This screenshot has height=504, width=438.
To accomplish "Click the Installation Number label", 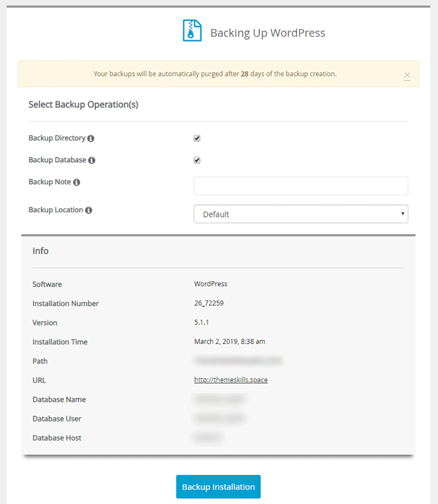I will click(65, 303).
